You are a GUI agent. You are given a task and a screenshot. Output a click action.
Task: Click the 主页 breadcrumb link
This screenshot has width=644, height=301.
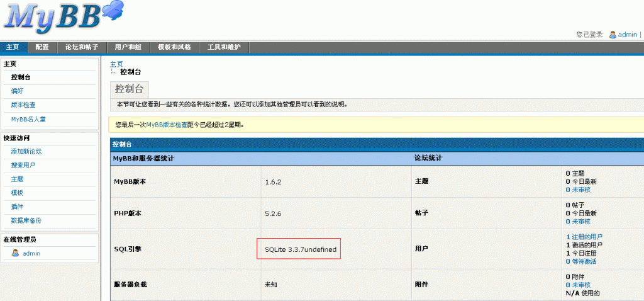tap(116, 64)
